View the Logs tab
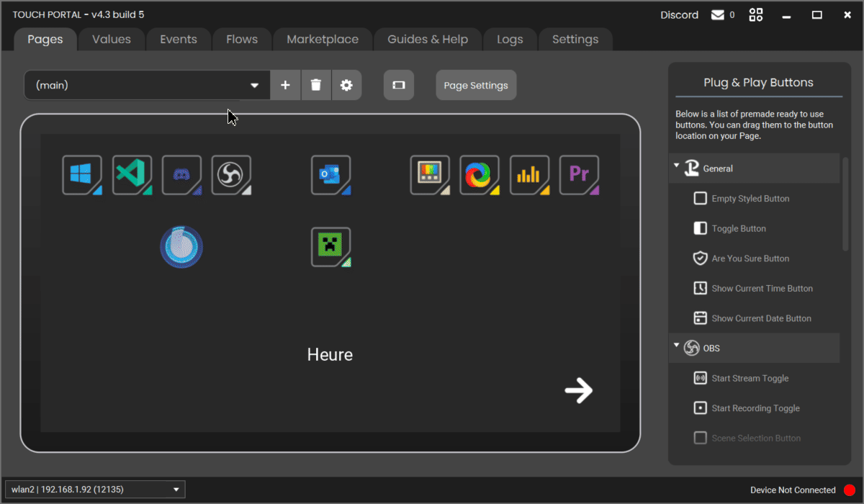This screenshot has height=504, width=864. [x=510, y=40]
